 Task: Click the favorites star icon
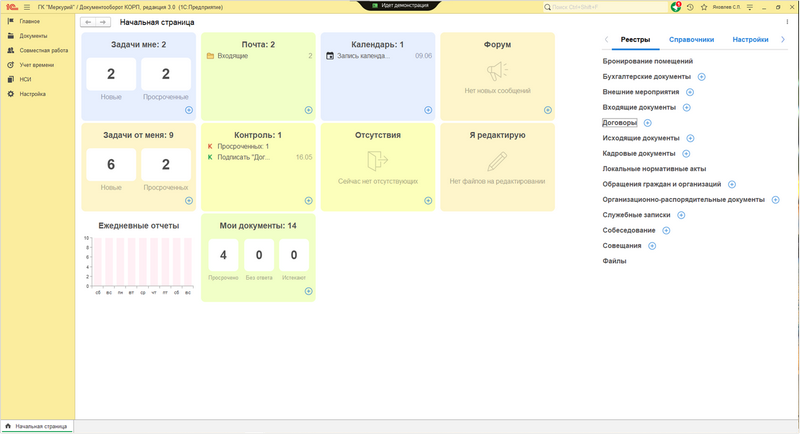point(703,7)
